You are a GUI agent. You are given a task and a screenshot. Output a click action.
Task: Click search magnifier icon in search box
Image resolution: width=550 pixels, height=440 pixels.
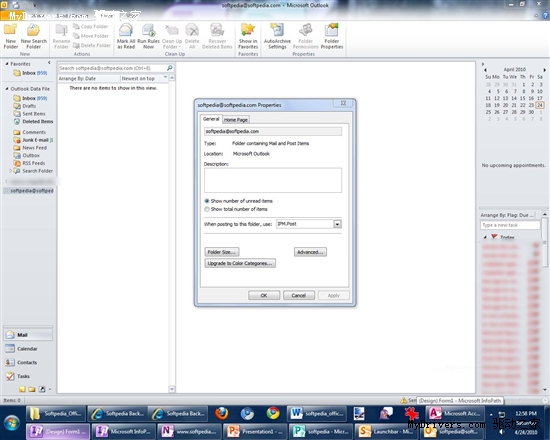click(170, 68)
